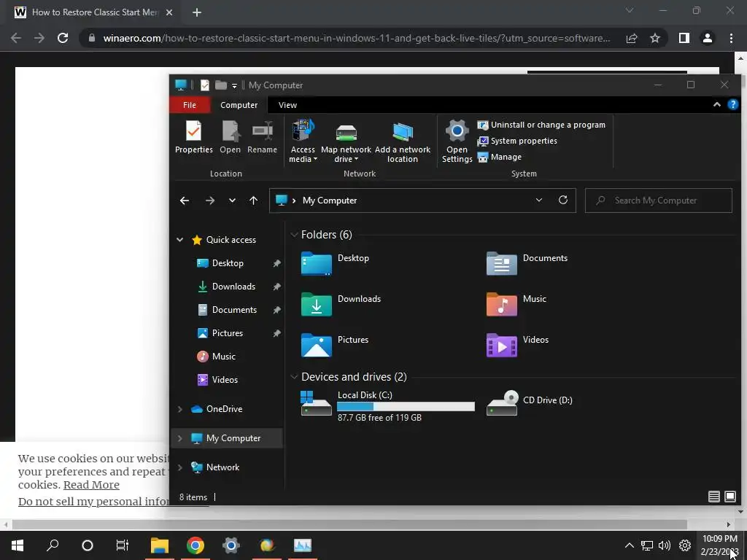Screen dimensions: 747x560
Task: Select the Music folder icon in Folders
Action: (x=502, y=304)
